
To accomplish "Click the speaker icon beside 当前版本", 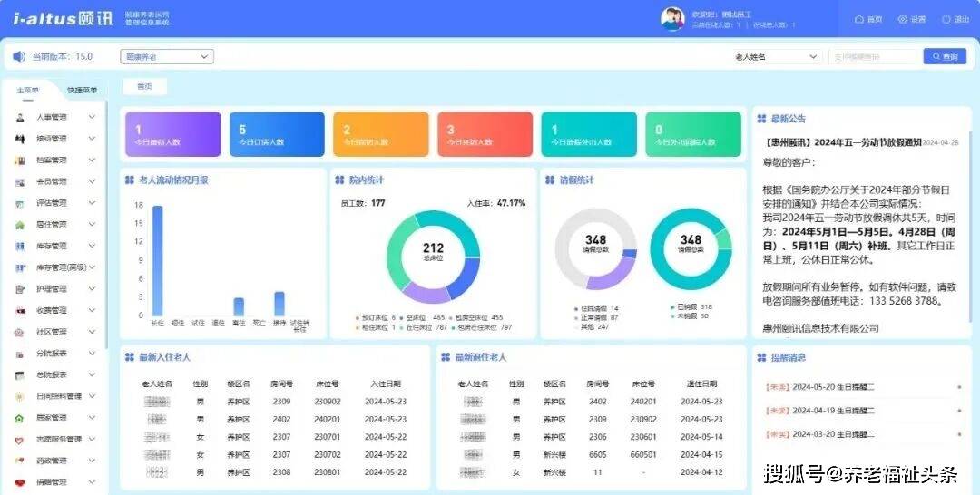I will pos(19,56).
